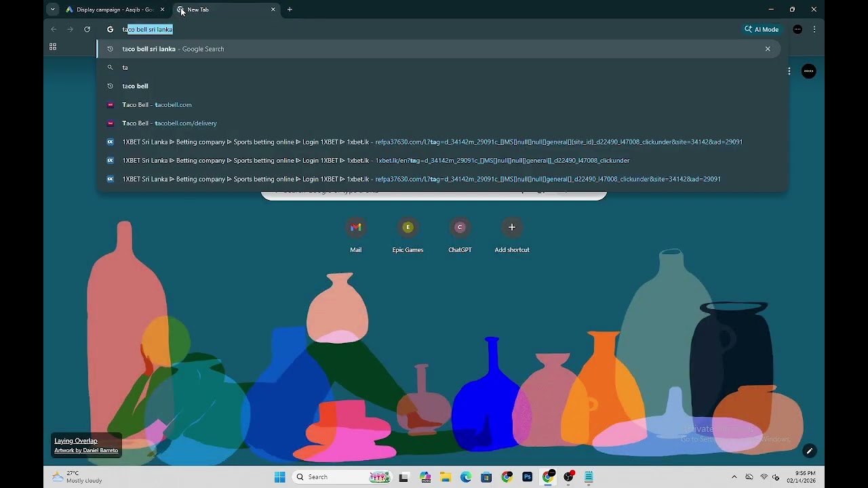This screenshot has height=488, width=868.
Task: Open the tab search dropdown arrow
Action: click(x=52, y=9)
